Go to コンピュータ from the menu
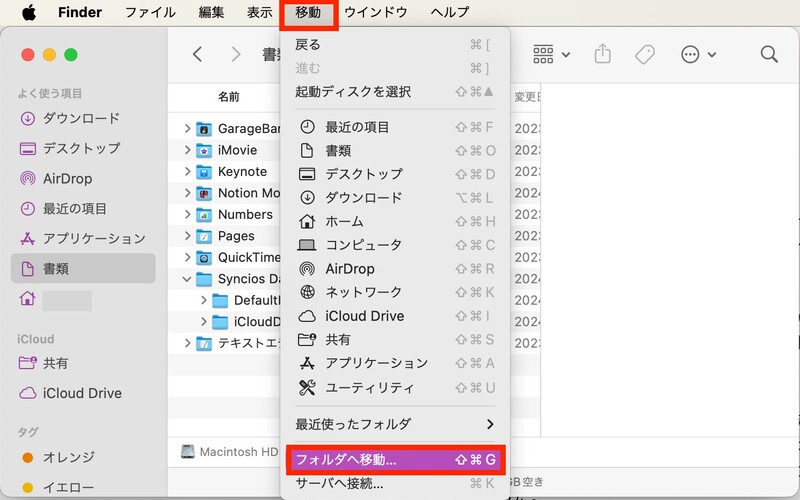 pos(395,245)
